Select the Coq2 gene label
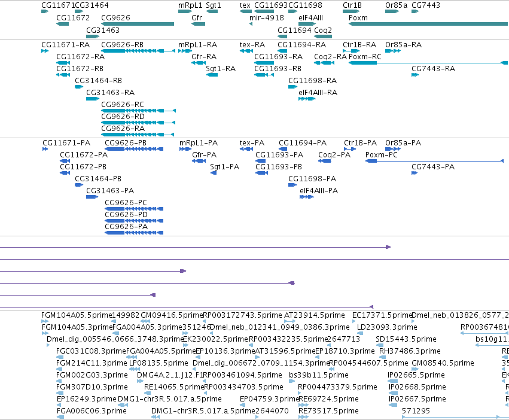This screenshot has width=509, height=420. pos(323,30)
